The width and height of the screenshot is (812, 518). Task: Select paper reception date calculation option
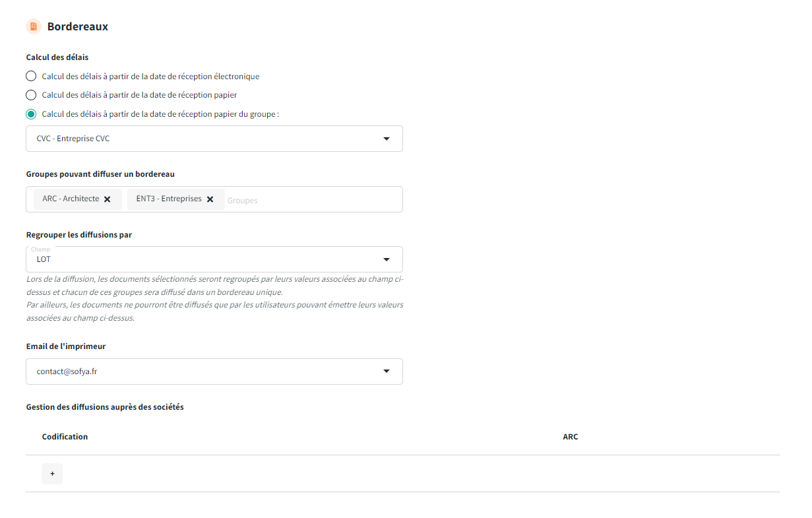point(31,95)
